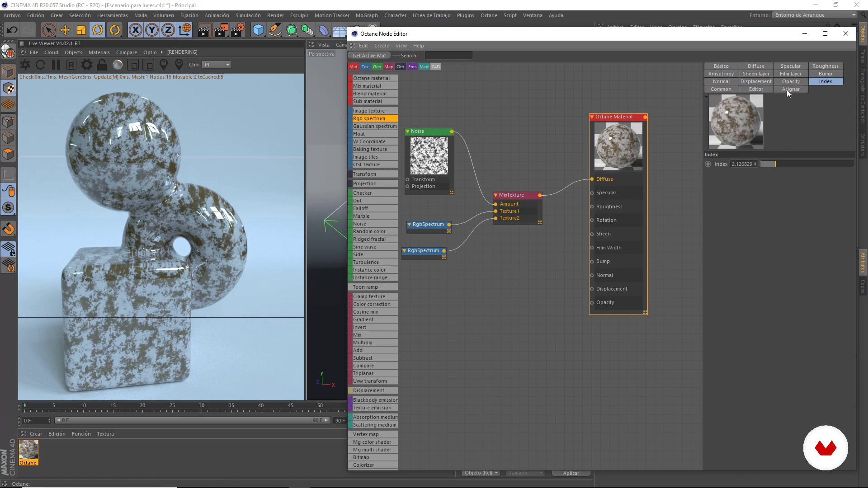Open the Create menu in Node Editor
This screenshot has height=488, width=868.
(382, 46)
